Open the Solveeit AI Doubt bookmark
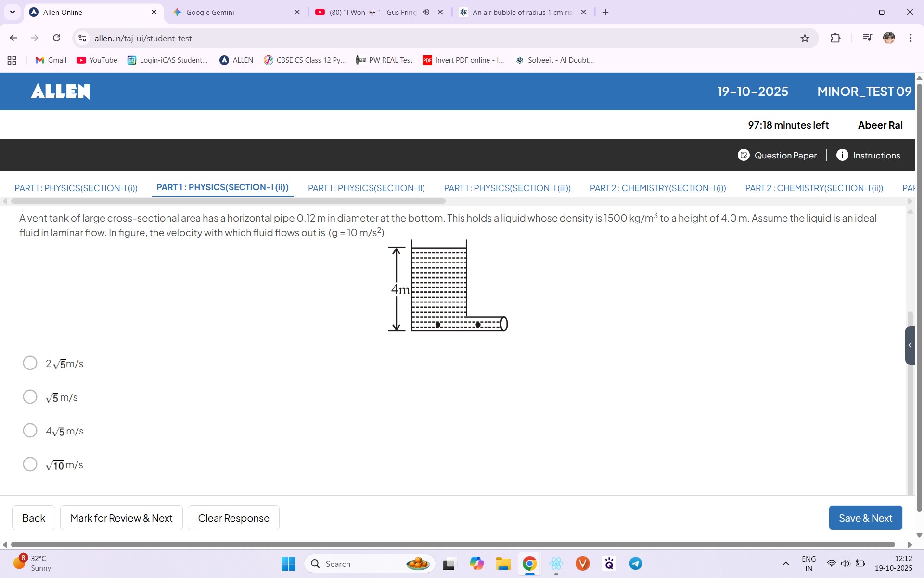This screenshot has height=578, width=924. (554, 60)
